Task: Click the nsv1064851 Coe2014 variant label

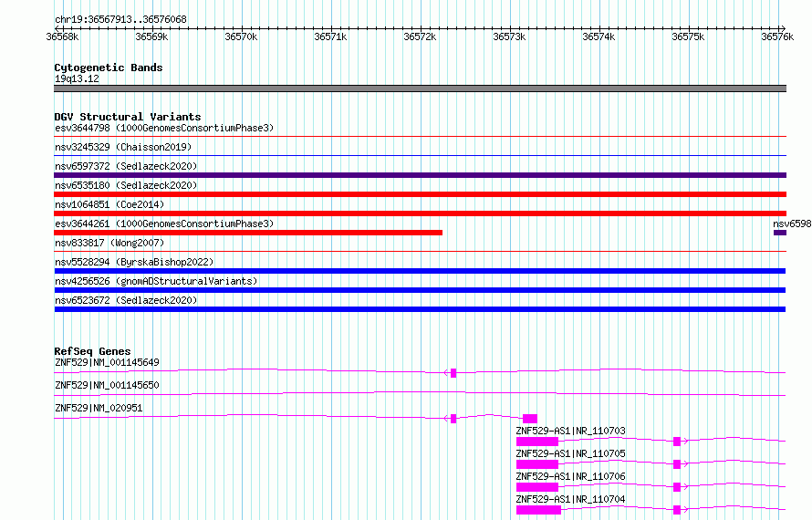Action: click(109, 204)
